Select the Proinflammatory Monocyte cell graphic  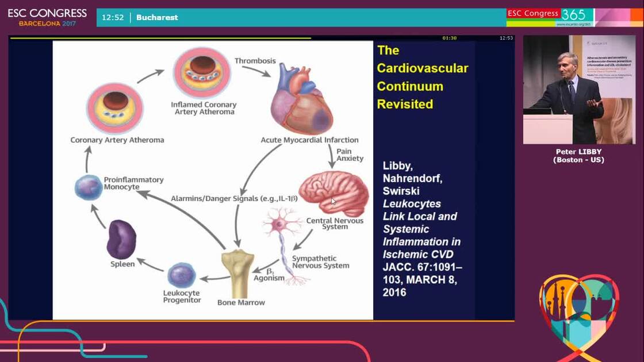87,187
